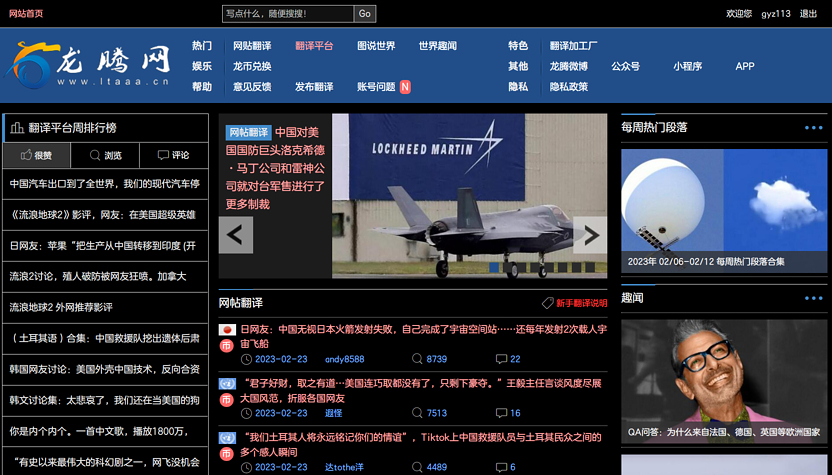Open 账号问题 navigation link

[376, 87]
